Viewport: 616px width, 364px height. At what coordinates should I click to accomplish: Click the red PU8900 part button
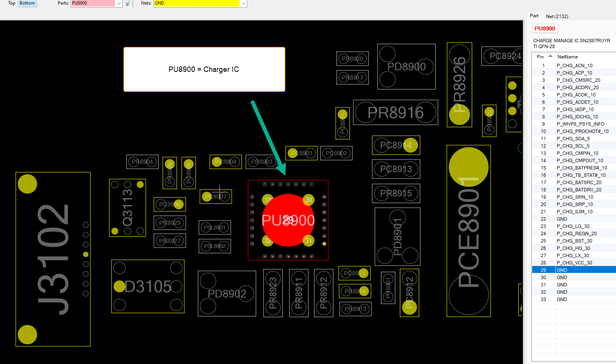click(544, 28)
